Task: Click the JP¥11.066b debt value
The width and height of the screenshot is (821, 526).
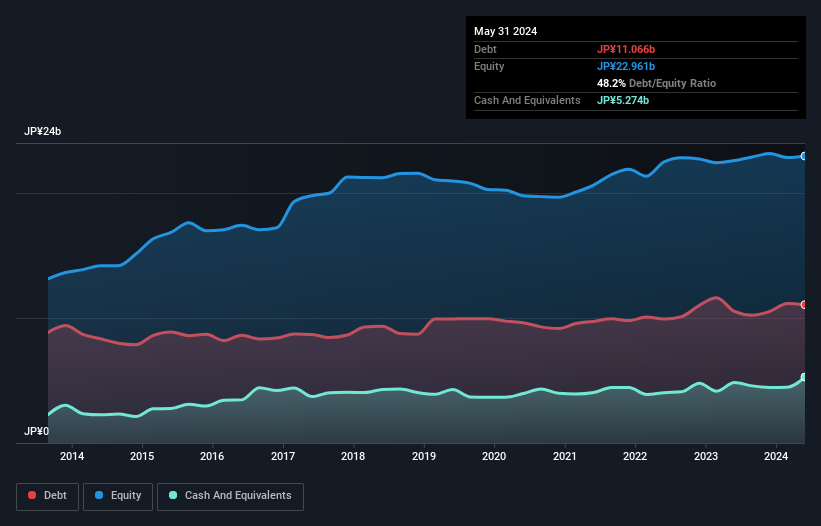Action: pos(626,49)
